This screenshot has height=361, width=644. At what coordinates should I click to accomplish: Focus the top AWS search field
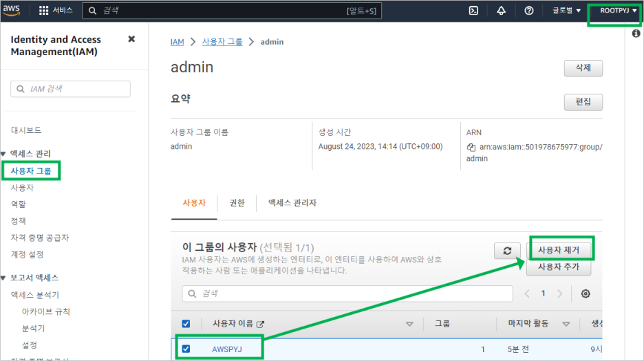tap(232, 11)
